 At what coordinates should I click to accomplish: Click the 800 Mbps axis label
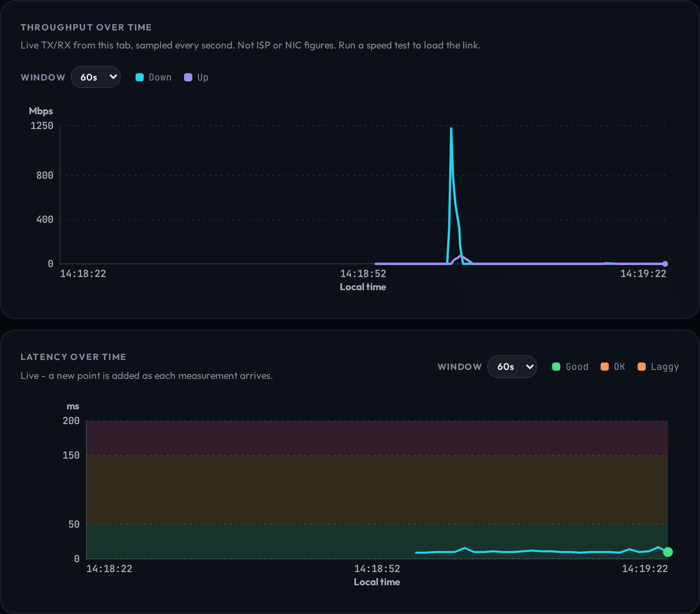(x=45, y=175)
